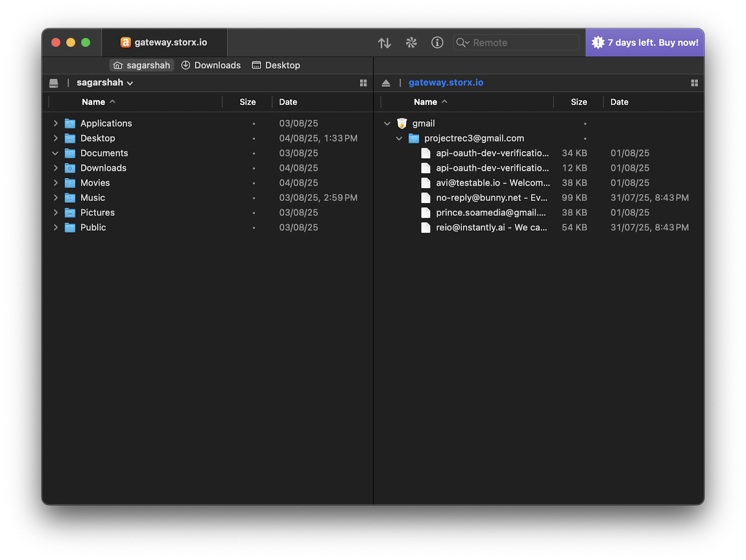Expand the Music folder
The width and height of the screenshot is (746, 560).
(55, 198)
